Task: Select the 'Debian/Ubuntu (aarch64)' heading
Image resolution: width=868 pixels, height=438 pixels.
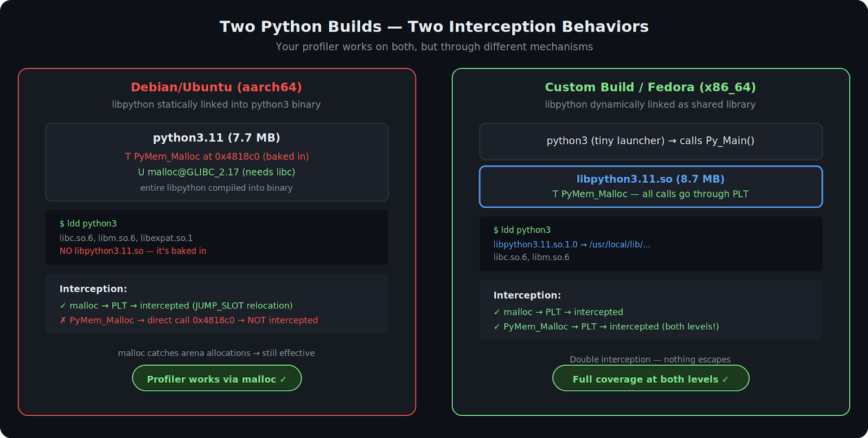Action: tap(216, 87)
